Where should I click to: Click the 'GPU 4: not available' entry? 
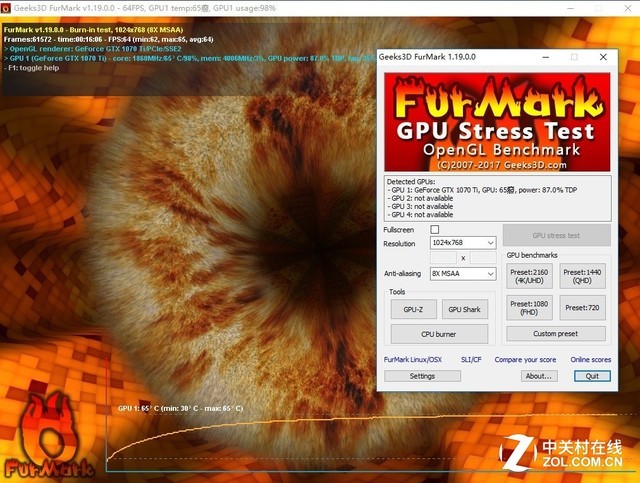pyautogui.click(x=420, y=214)
